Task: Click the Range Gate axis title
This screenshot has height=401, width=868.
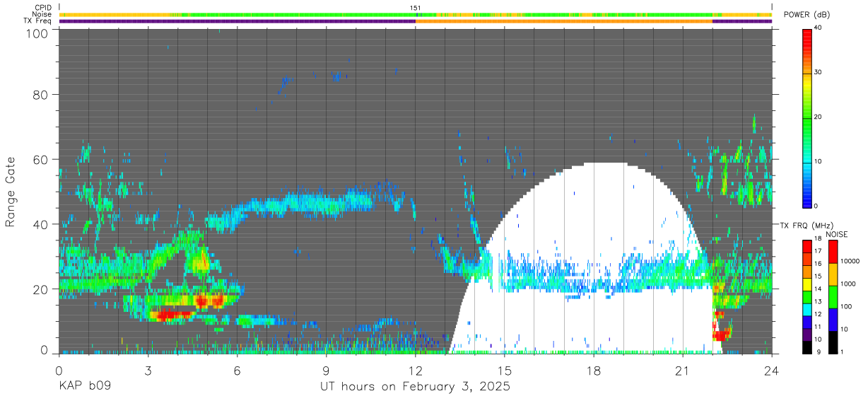Action: 11,192
